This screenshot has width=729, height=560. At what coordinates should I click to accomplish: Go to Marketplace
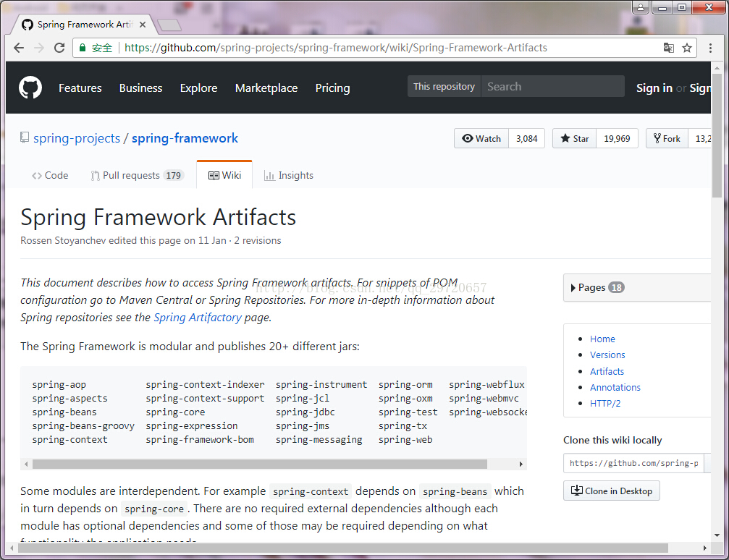266,88
